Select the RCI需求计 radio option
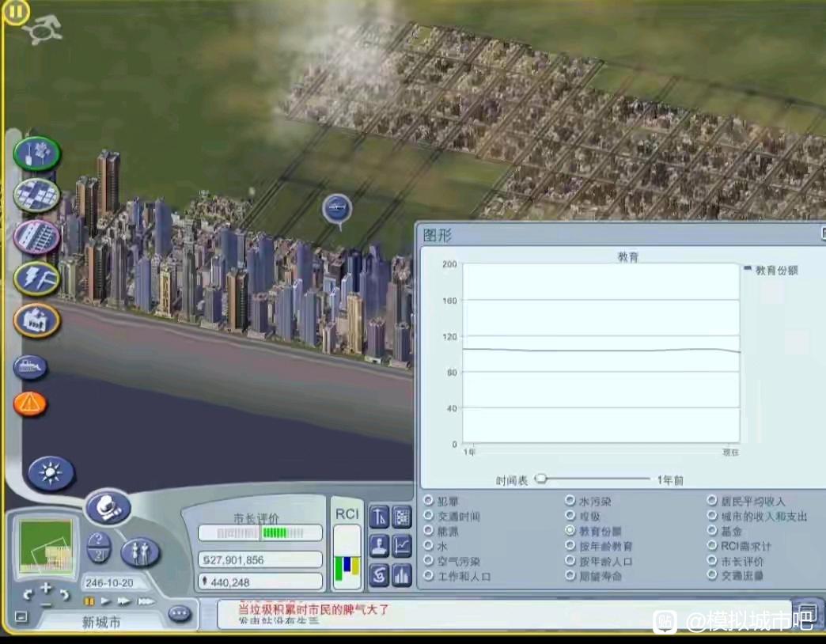This screenshot has width=826, height=644. pos(712,546)
